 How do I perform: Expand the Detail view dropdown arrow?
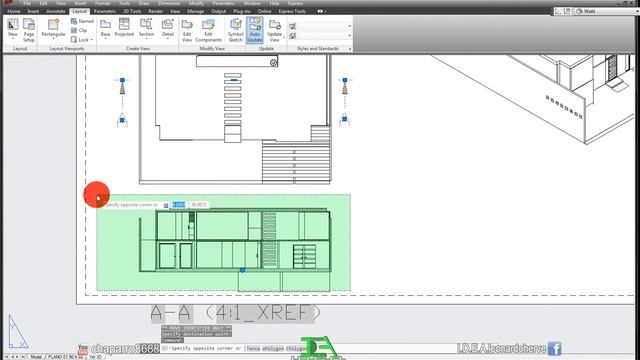168,40
